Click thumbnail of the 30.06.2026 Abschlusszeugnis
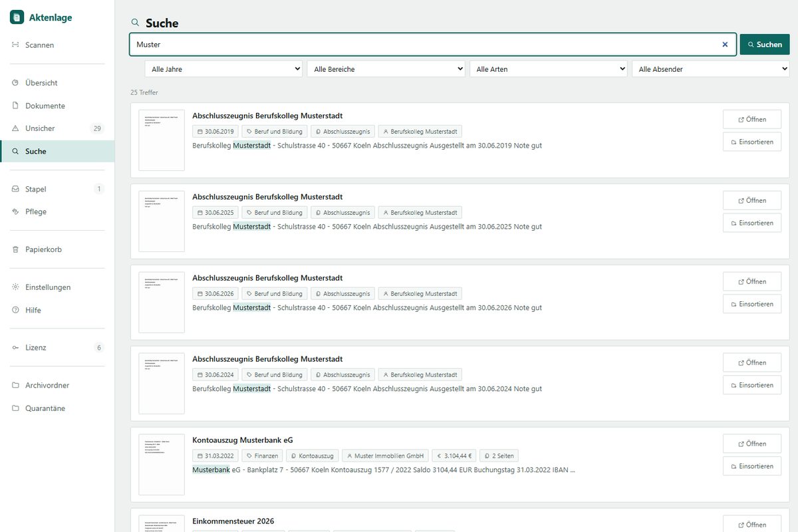Viewport: 798px width, 532px height. pyautogui.click(x=162, y=303)
